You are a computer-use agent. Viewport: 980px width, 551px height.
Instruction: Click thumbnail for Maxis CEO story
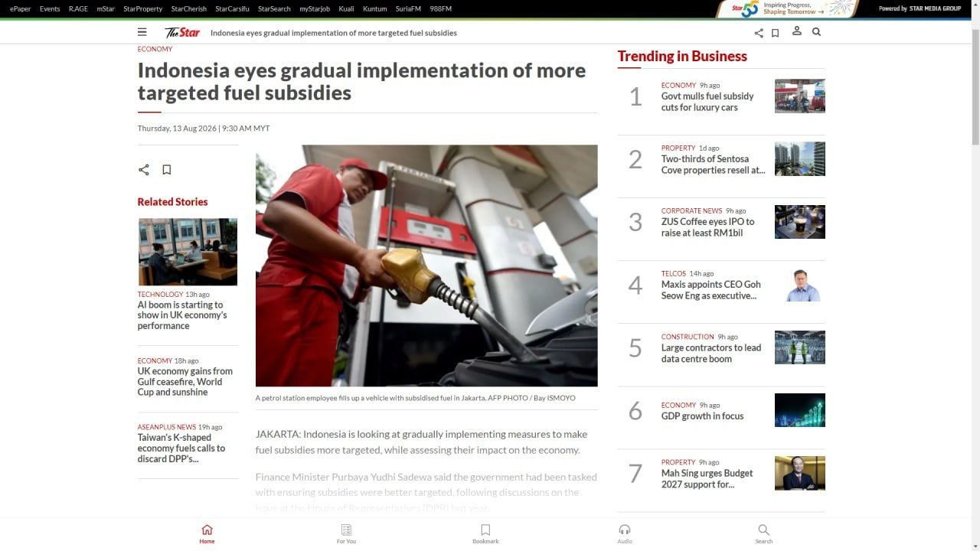800,285
